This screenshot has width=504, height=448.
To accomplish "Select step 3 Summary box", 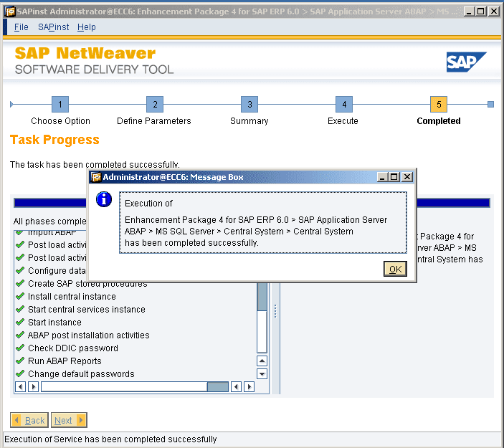I will coord(249,104).
